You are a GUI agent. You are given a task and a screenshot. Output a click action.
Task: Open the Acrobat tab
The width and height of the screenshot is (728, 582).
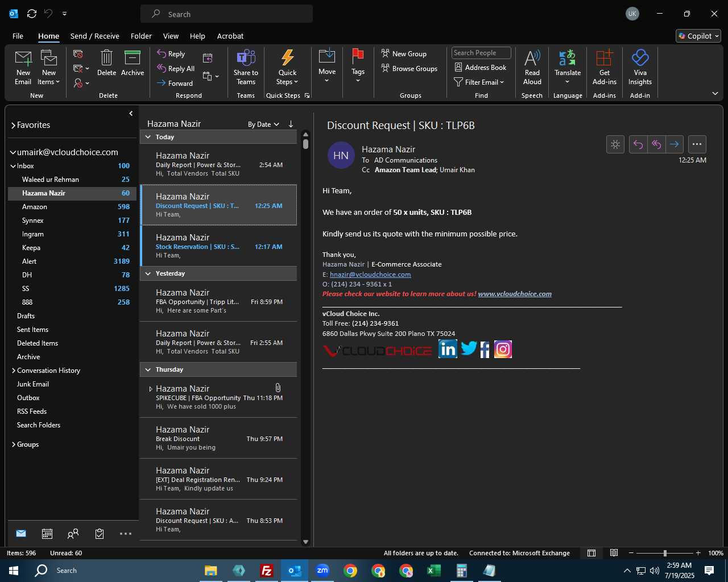230,36
